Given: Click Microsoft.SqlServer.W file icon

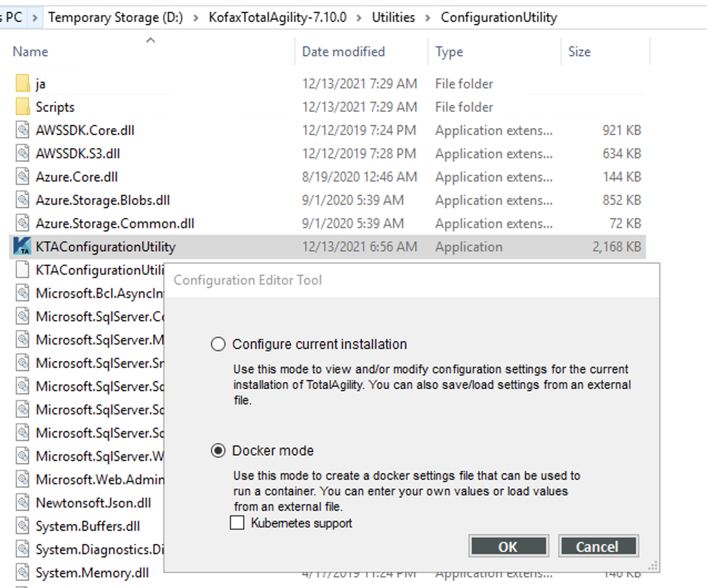Looking at the screenshot, I should pos(22,456).
